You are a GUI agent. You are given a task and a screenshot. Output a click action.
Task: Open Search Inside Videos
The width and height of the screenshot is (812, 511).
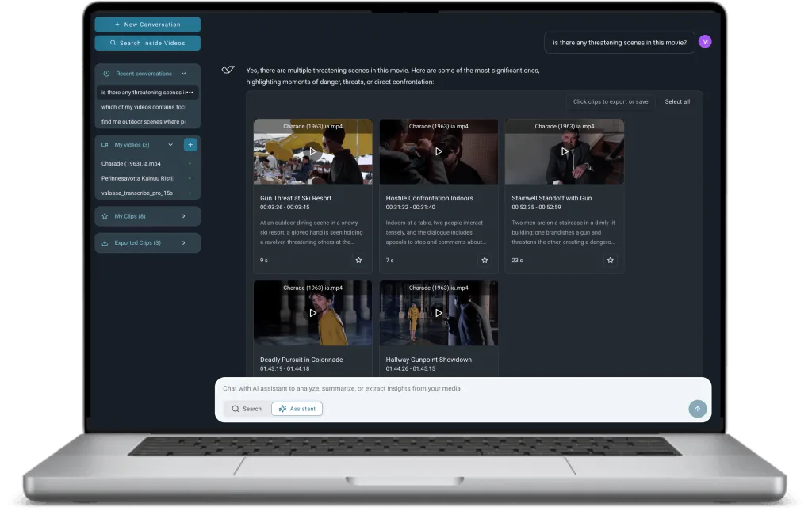point(147,43)
